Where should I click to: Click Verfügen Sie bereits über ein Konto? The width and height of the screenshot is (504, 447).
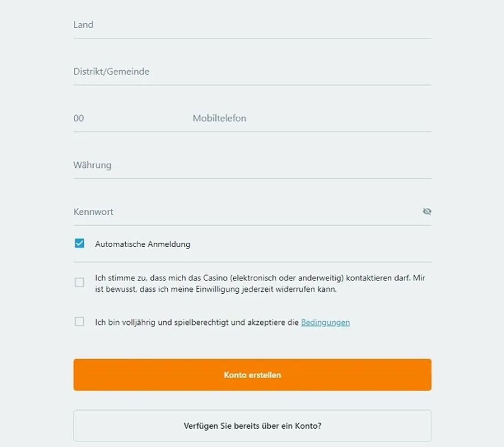pyautogui.click(x=252, y=425)
